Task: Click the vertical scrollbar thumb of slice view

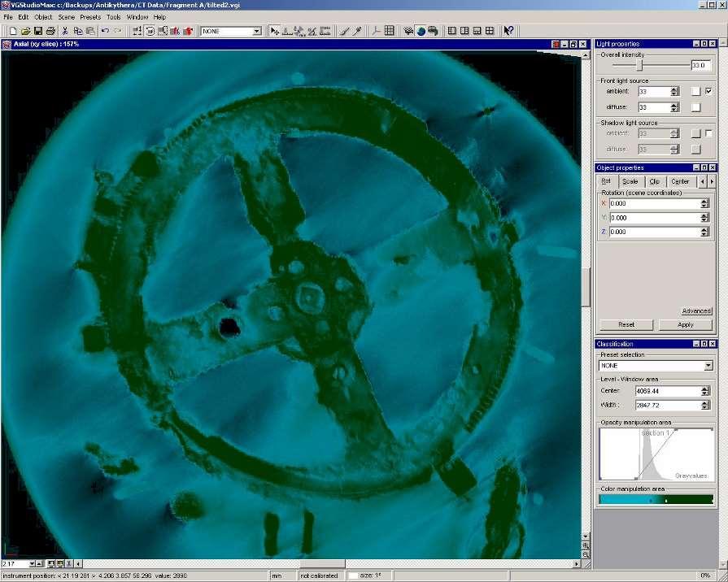Action: coord(586,287)
